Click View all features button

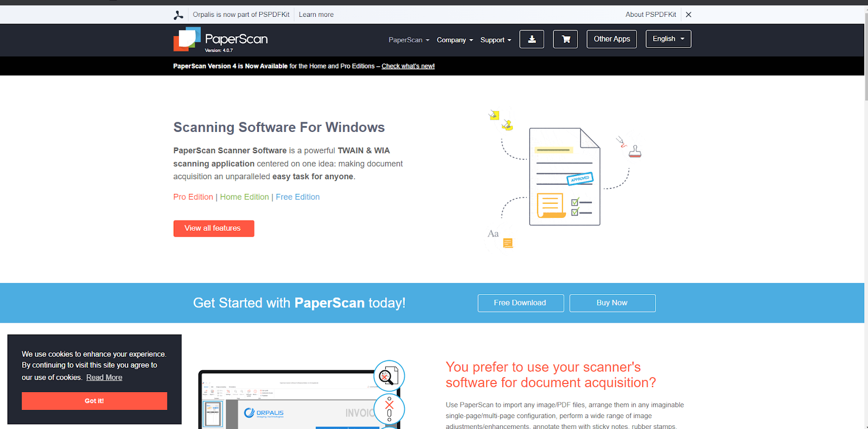(214, 229)
